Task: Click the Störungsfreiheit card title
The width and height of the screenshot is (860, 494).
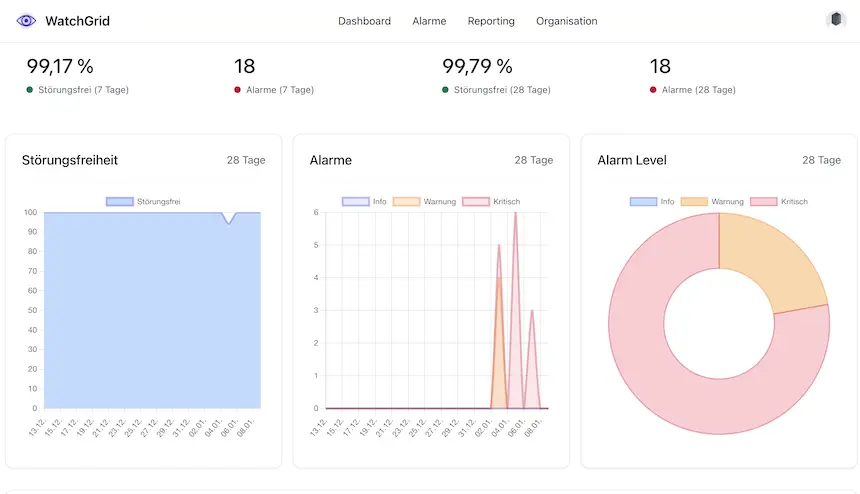Action: pos(70,160)
